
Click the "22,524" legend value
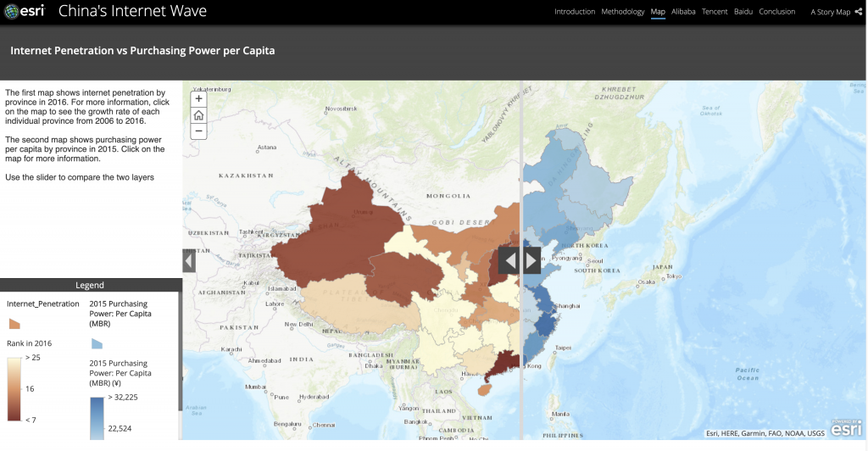point(120,428)
